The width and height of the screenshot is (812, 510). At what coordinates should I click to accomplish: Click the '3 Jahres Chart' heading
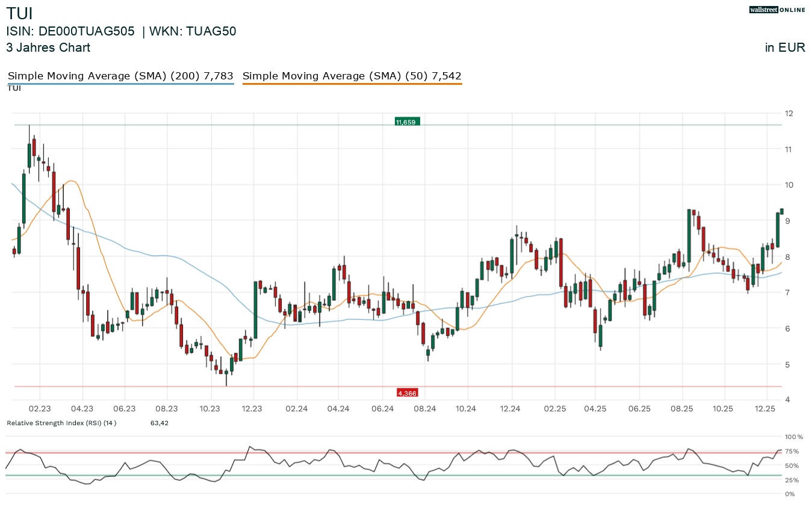(x=48, y=48)
